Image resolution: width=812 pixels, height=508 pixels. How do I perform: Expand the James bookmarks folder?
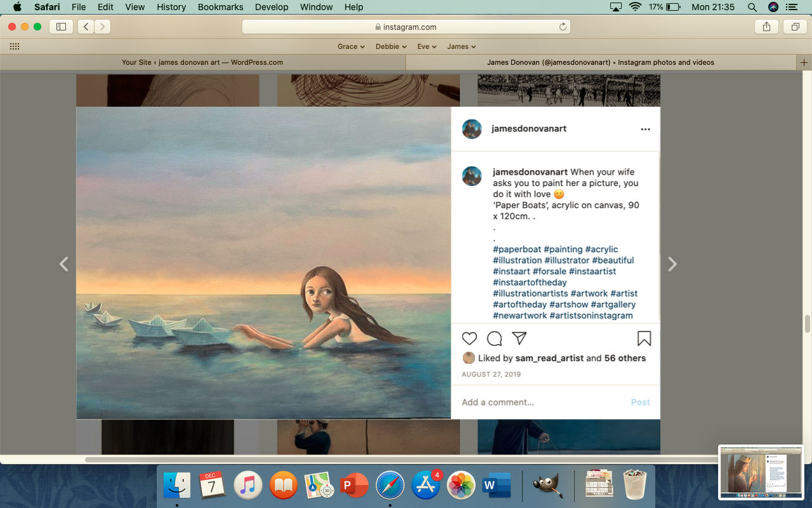(461, 46)
